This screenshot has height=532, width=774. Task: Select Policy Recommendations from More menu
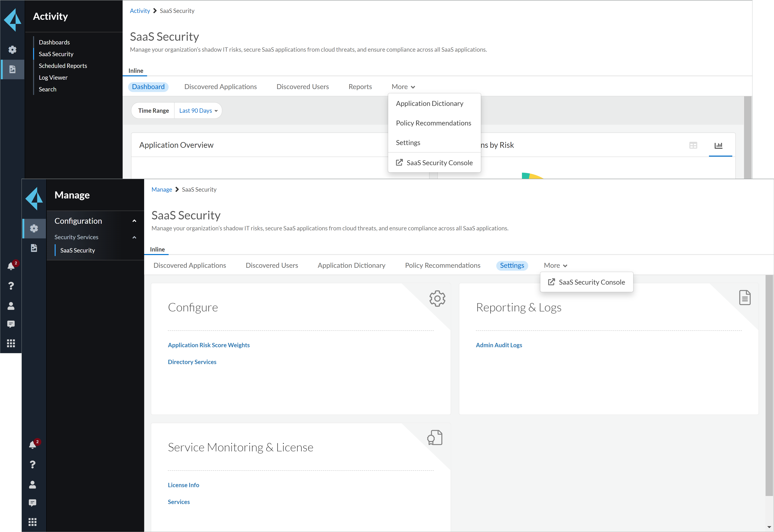[433, 123]
